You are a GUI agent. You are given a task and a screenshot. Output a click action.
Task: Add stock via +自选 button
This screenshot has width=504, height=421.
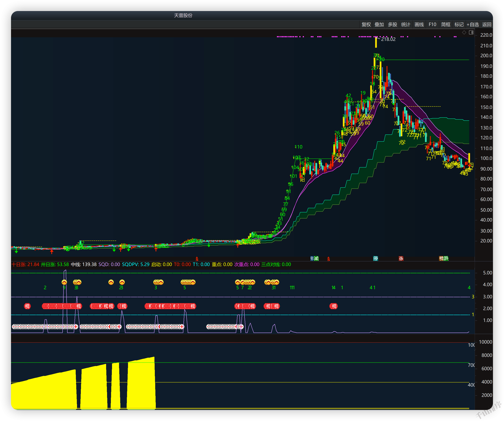click(x=473, y=25)
